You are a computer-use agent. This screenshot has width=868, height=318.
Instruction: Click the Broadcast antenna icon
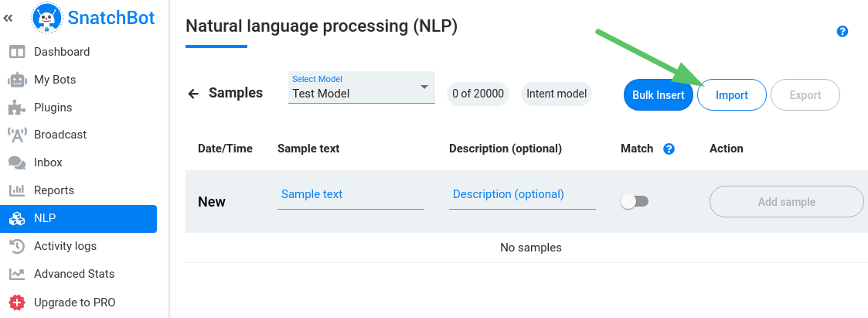17,135
